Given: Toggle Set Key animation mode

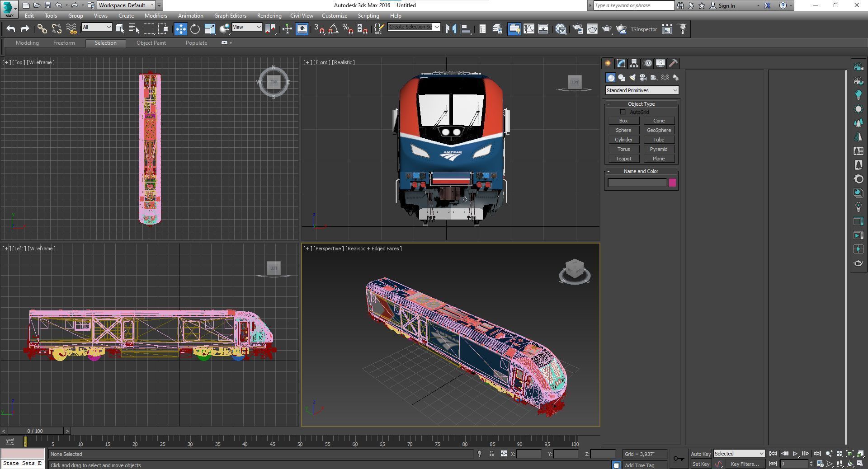Looking at the screenshot, I should click(700, 464).
